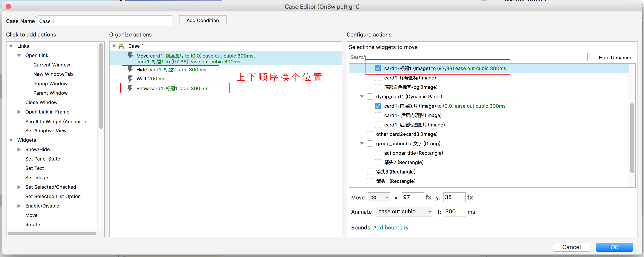The height and width of the screenshot is (257, 644).
Task: Expand the Show/Hide action group
Action: [x=19, y=149]
